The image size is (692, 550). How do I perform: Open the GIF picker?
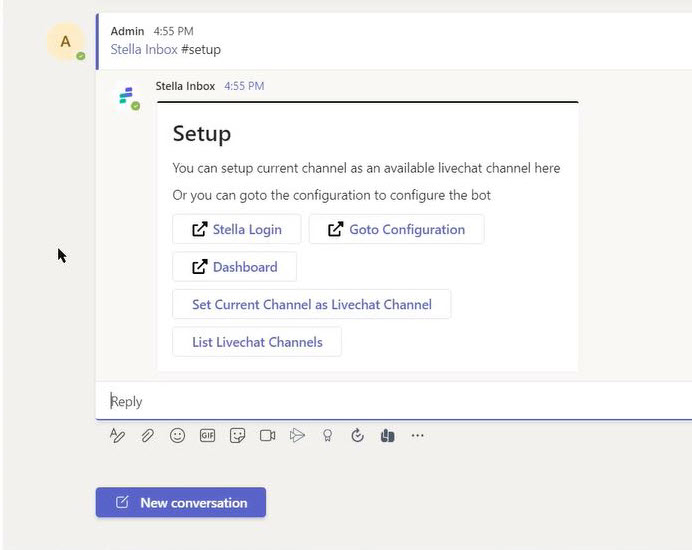click(207, 436)
